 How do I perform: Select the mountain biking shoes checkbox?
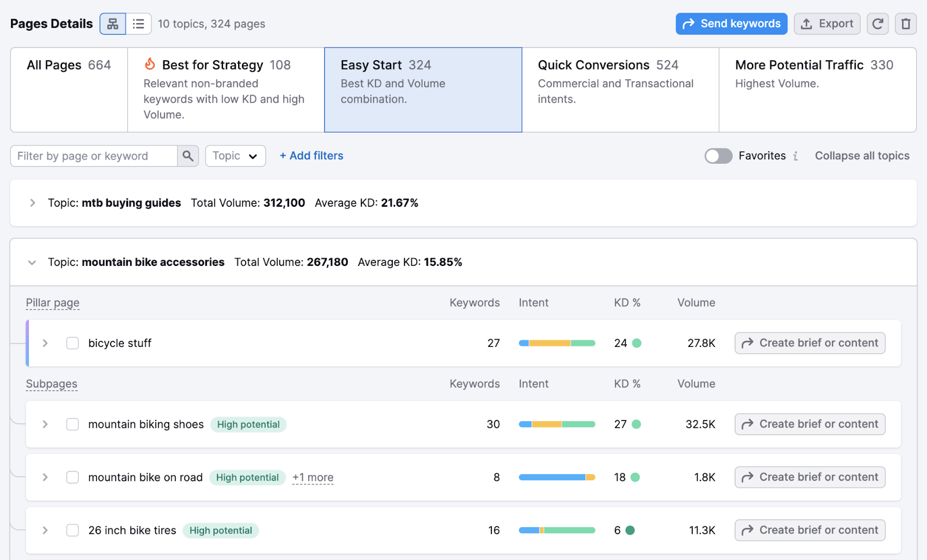coord(72,424)
